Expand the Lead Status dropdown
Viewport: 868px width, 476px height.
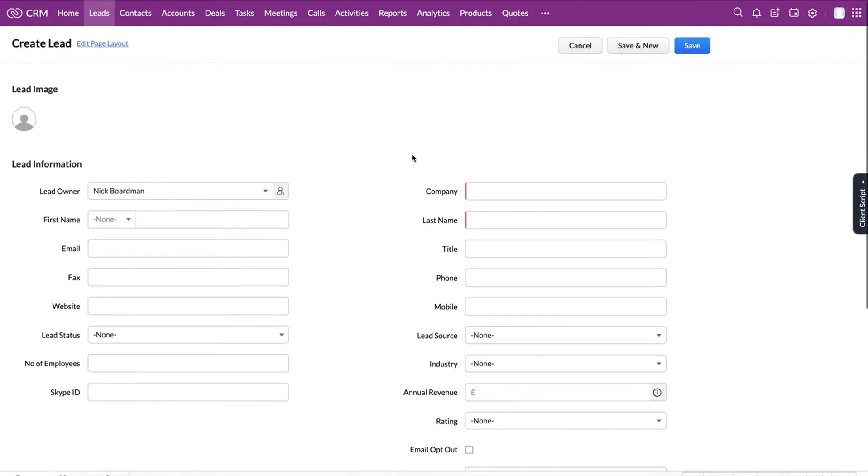point(188,335)
